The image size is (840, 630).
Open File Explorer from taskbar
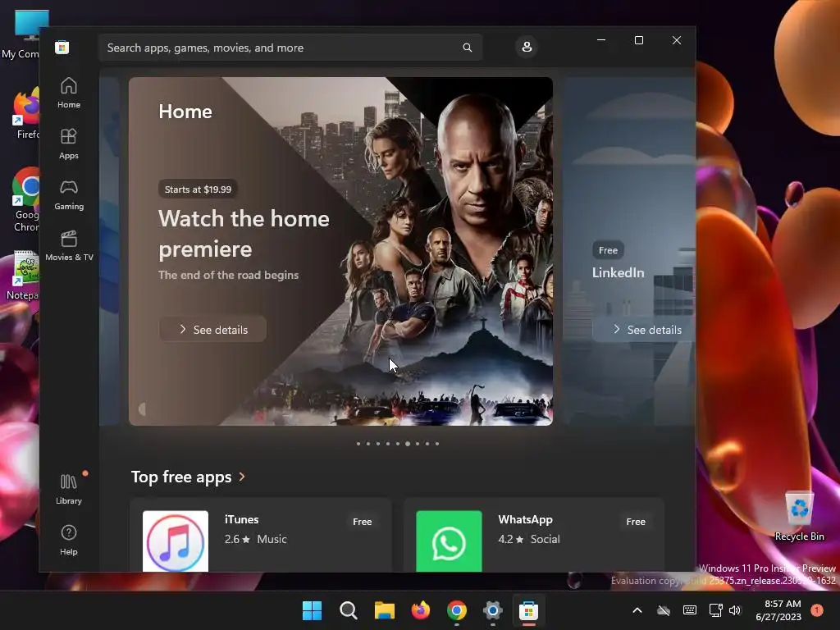pos(384,610)
